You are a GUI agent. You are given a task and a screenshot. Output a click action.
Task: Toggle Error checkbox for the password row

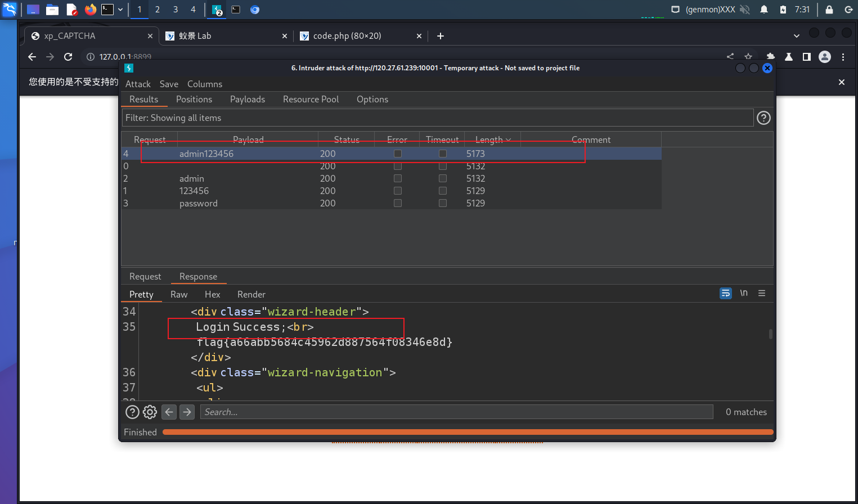point(398,203)
